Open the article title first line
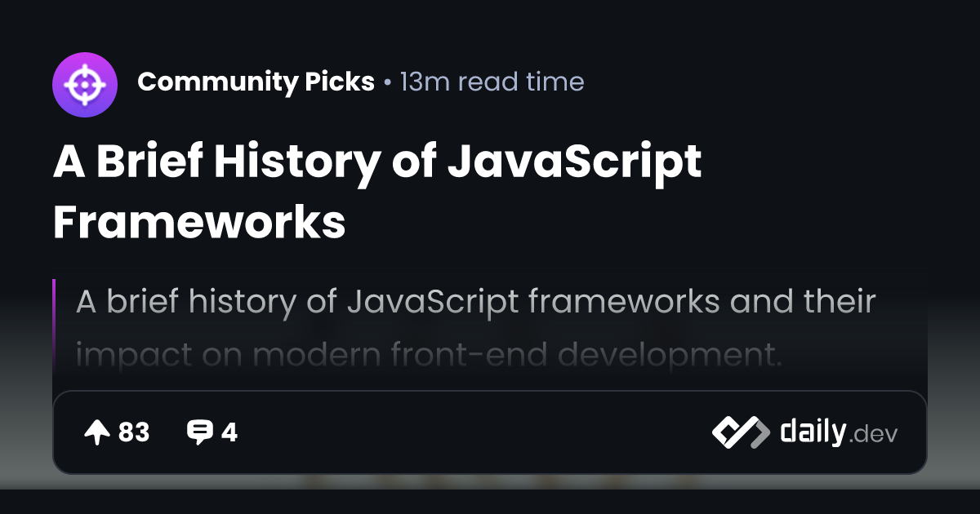 tap(377, 162)
